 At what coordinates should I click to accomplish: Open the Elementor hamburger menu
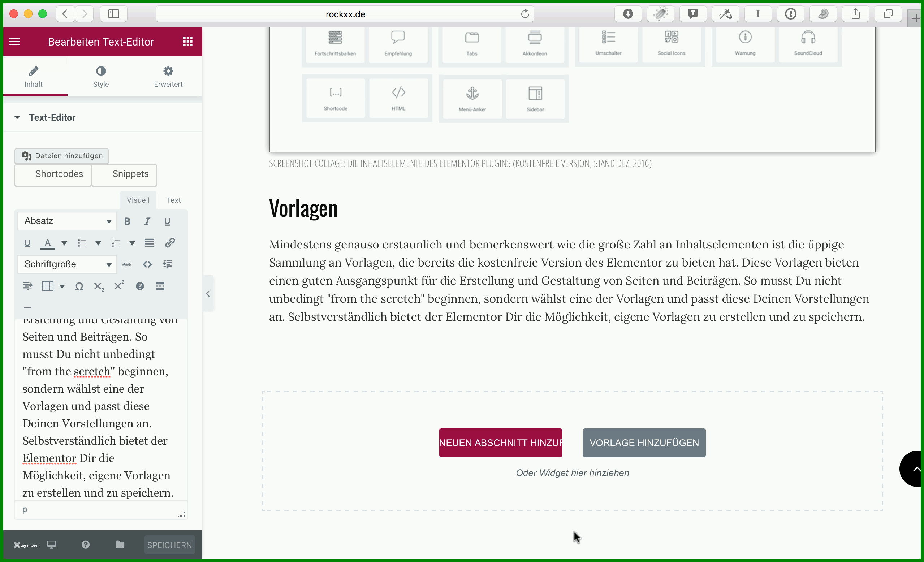click(14, 42)
